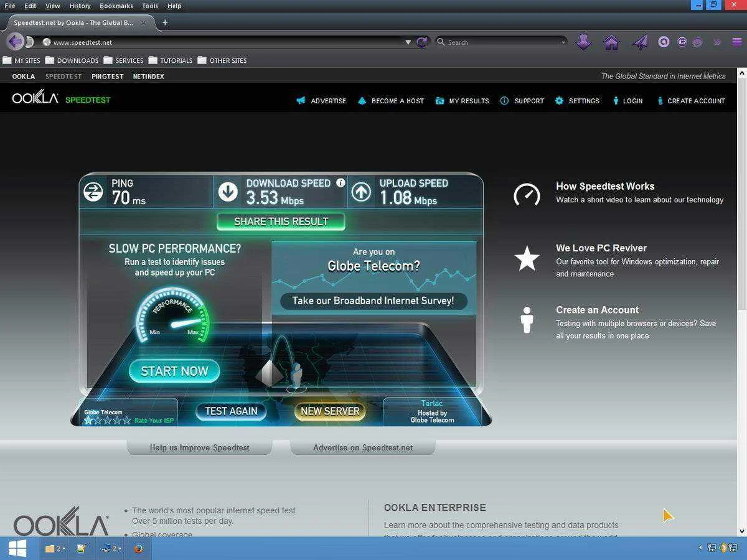Click the round spiral toolbar icon
This screenshot has height=560, width=747.
click(x=664, y=42)
